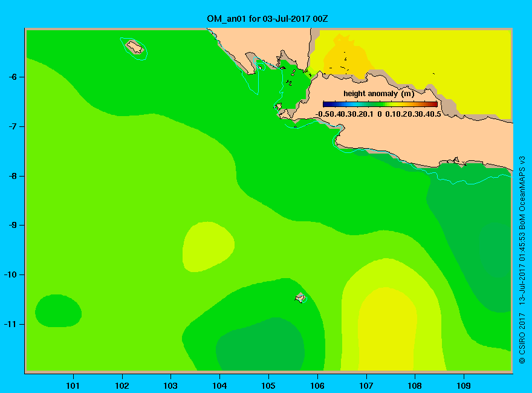Click latitude axis label -11
This screenshot has width=532, height=393.
click(x=10, y=324)
